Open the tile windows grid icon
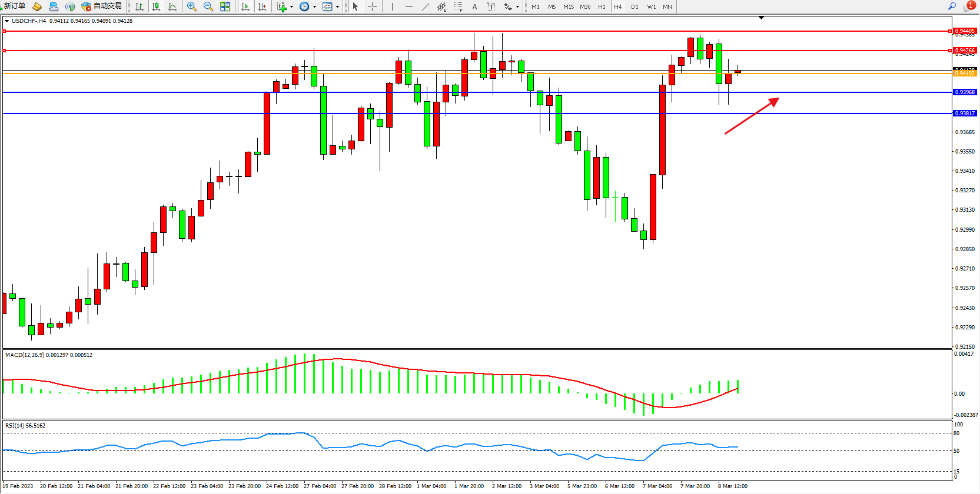 pyautogui.click(x=225, y=6)
